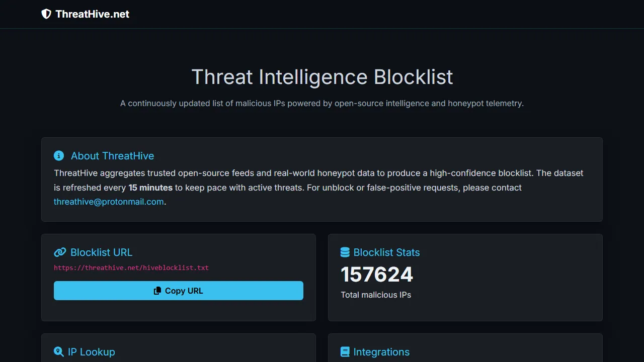Image resolution: width=644 pixels, height=362 pixels.
Task: Click the 15 minutes refresh interval text
Action: (x=150, y=187)
